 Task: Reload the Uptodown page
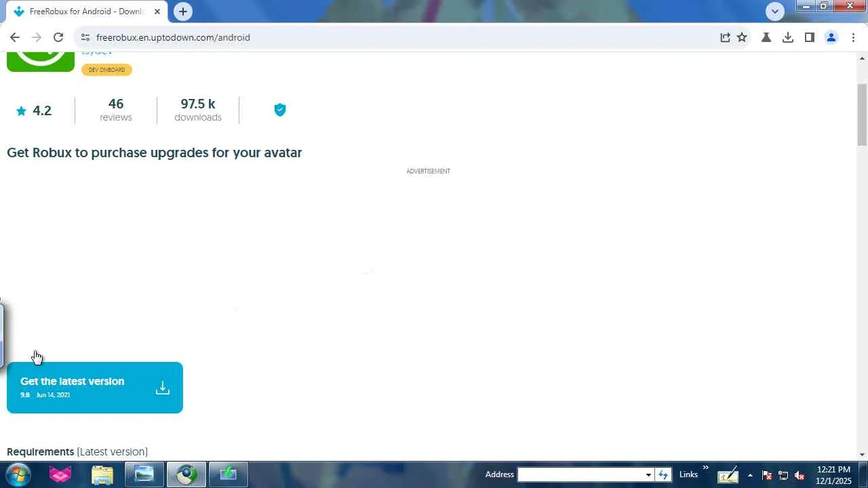click(58, 37)
